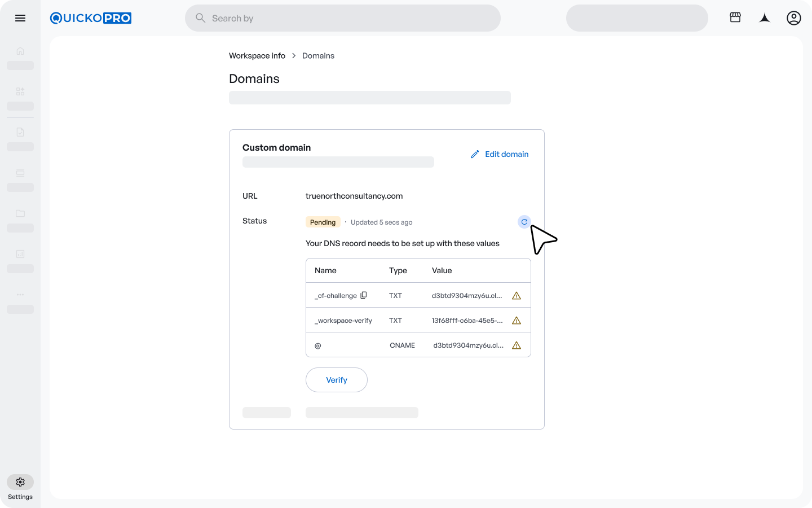The height and width of the screenshot is (508, 812).
Task: Open the hamburger menu
Action: (x=20, y=18)
